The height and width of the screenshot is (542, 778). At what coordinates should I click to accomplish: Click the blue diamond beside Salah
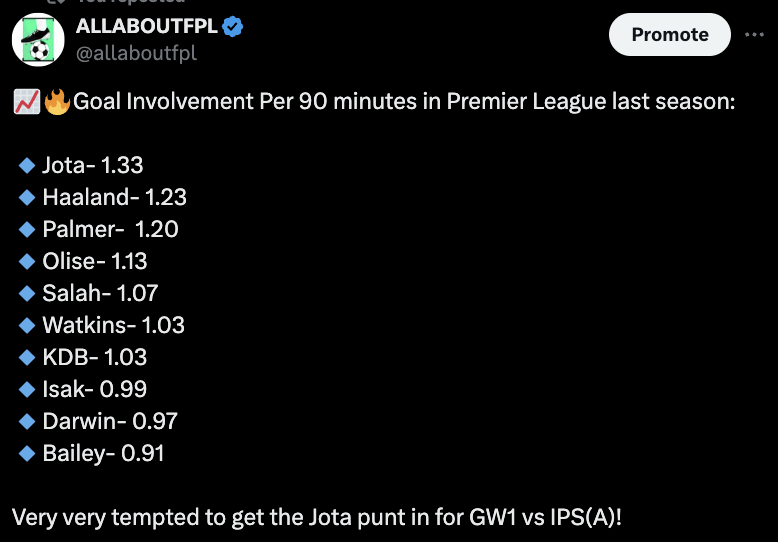tap(27, 293)
